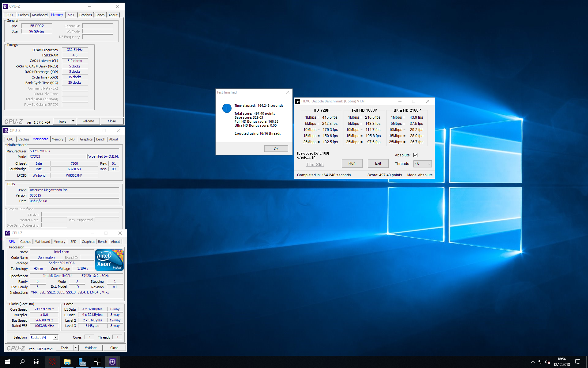Expand Tools dropdown arrow in bottom CPU-Z window
This screenshot has width=588, height=368.
point(76,348)
